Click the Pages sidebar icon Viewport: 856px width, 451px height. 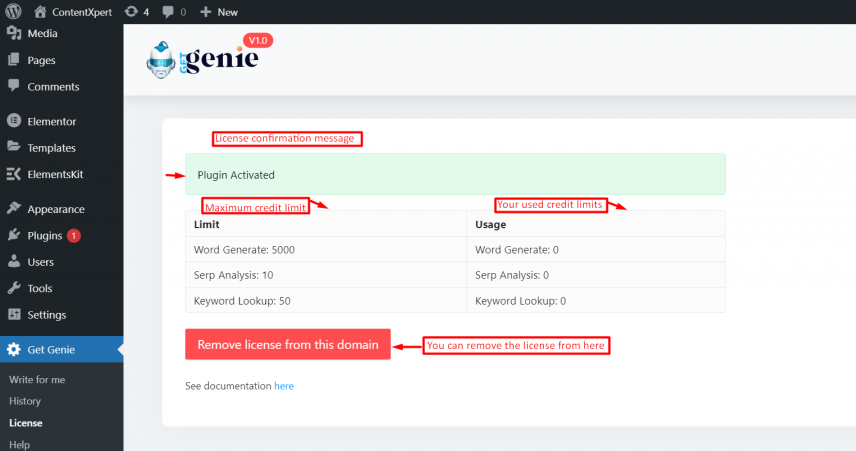(14, 60)
